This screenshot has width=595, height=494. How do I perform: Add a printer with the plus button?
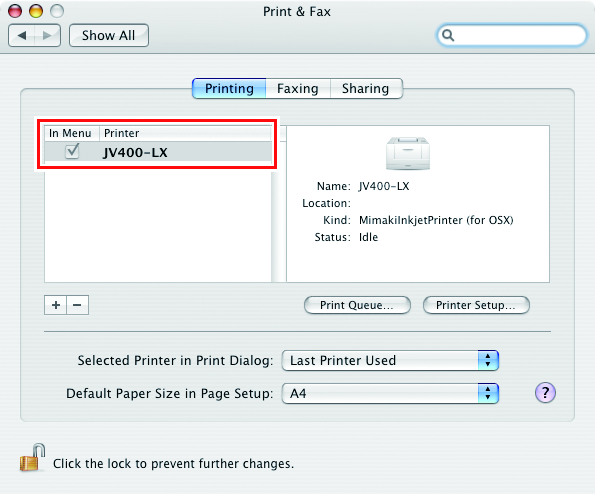pos(56,305)
